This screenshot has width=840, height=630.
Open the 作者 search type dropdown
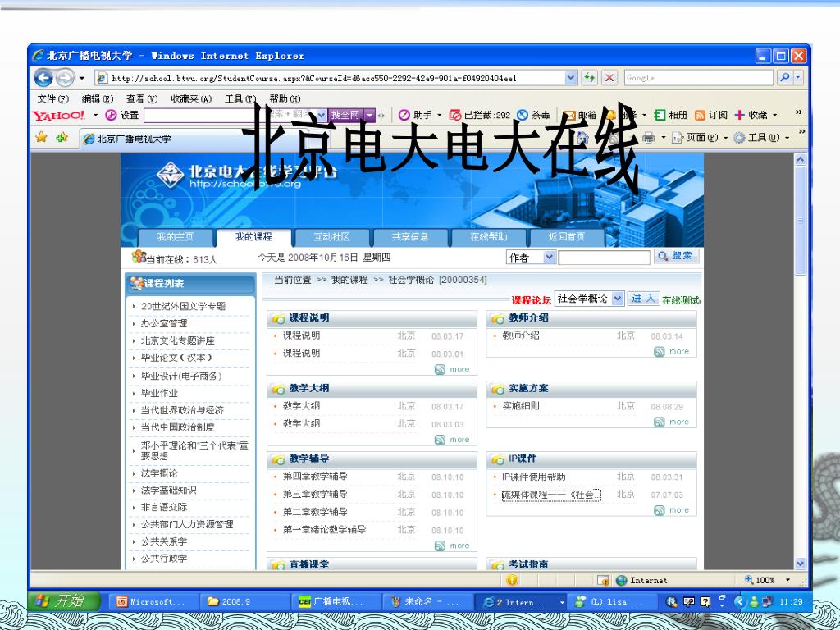(531, 258)
